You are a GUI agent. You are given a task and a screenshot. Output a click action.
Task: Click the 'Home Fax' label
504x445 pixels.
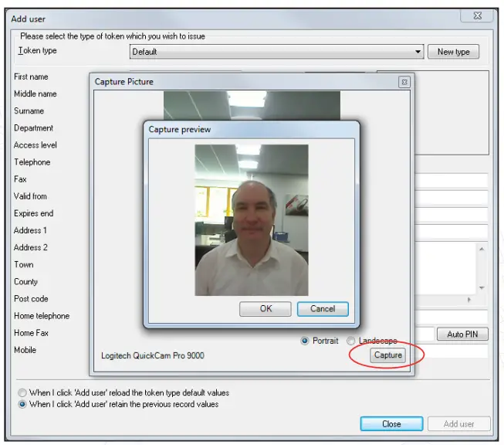pyautogui.click(x=31, y=333)
